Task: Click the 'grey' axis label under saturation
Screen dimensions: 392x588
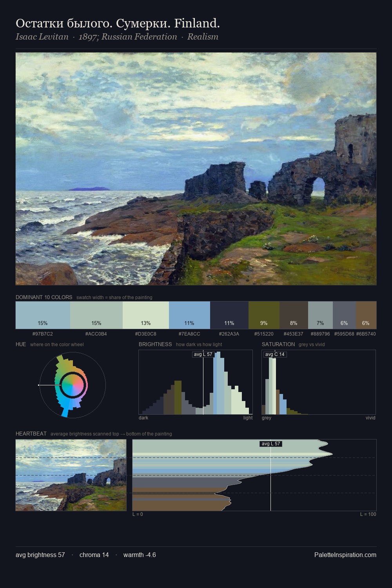Action: [x=267, y=418]
